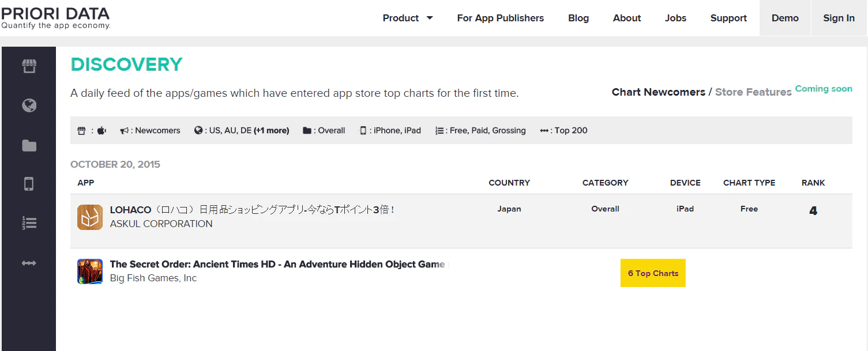The image size is (868, 351).
Task: Navigate to the Jobs page
Action: click(x=675, y=18)
